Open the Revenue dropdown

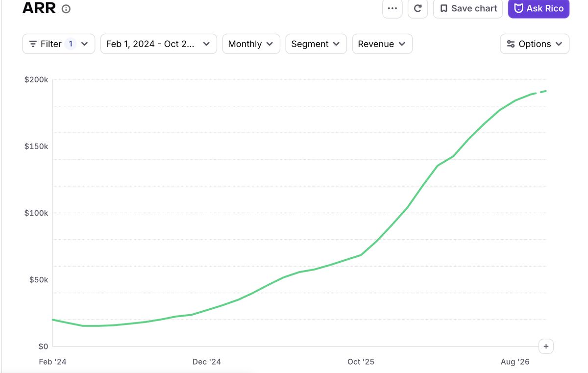click(x=382, y=44)
